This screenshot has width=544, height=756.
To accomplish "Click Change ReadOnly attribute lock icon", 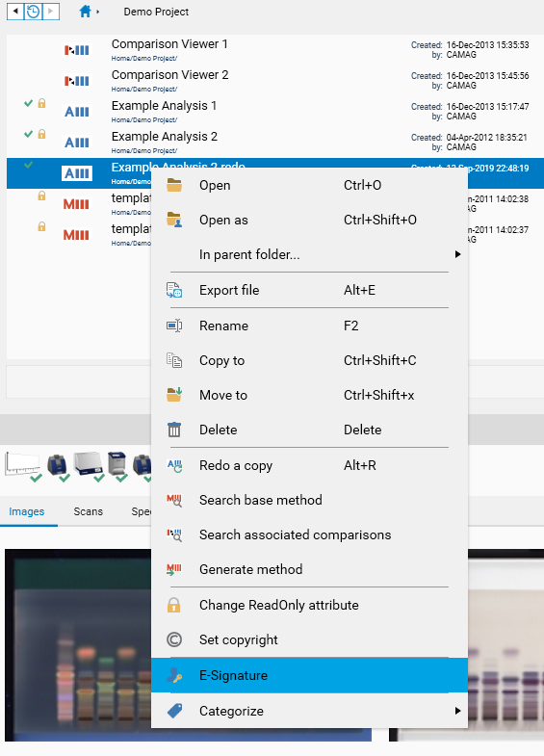I will [174, 605].
